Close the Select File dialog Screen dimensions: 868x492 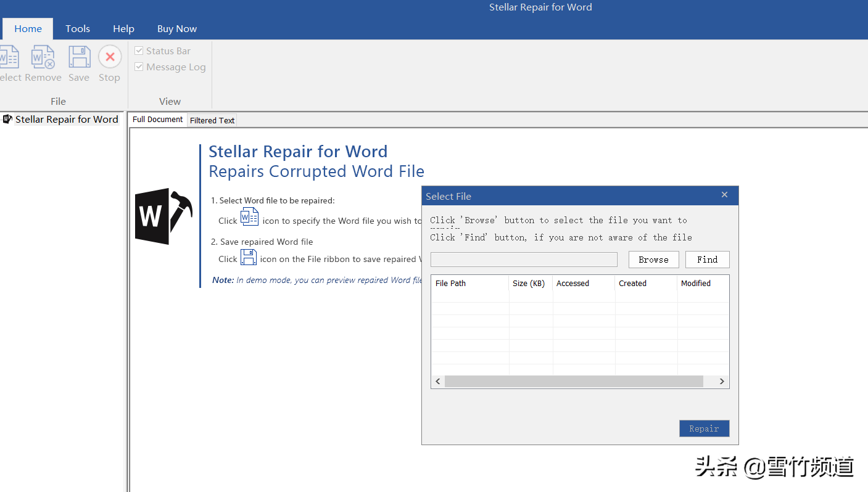coord(724,195)
